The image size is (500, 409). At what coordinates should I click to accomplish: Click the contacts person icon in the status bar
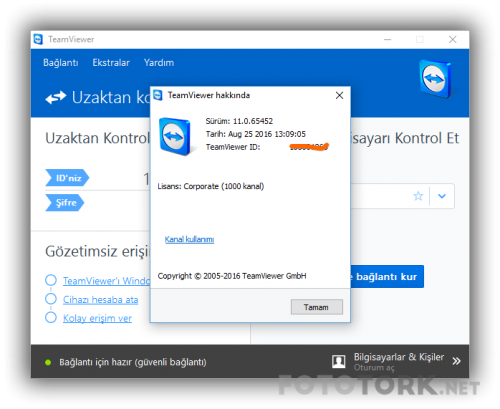[339, 361]
